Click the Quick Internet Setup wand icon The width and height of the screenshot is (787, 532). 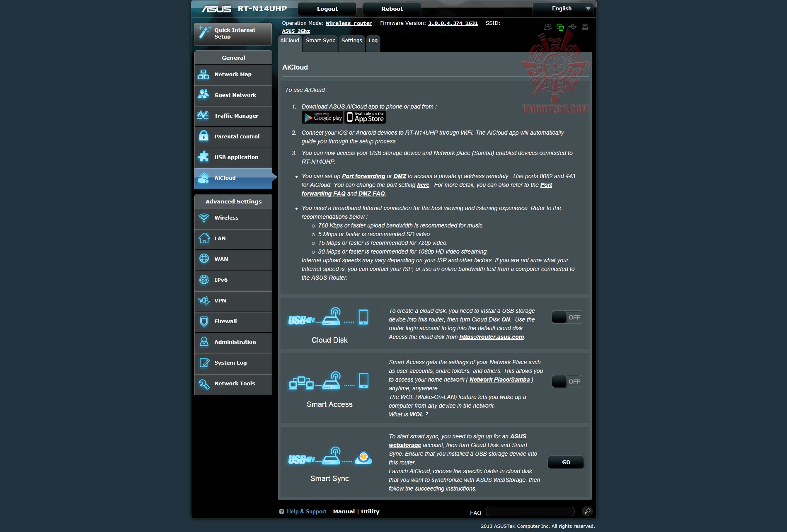(204, 32)
